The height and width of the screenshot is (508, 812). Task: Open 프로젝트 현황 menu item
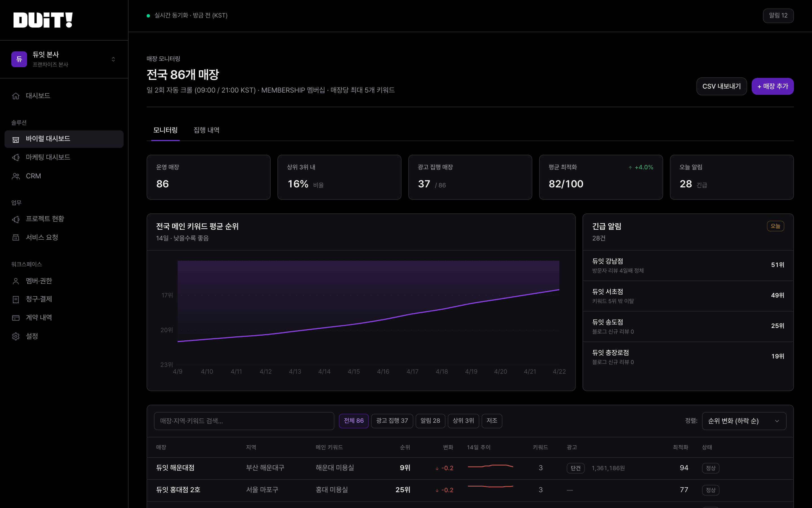[64, 219]
